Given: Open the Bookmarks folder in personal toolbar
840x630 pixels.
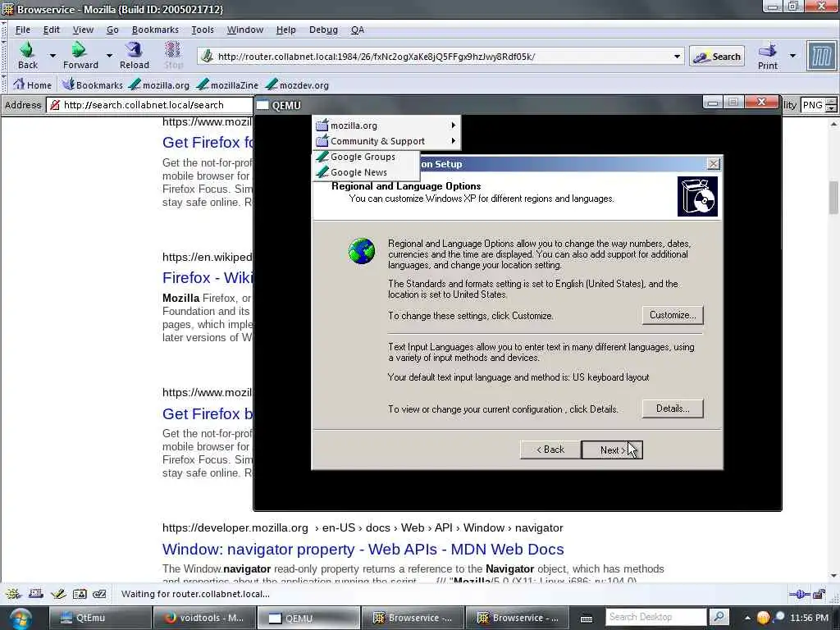Looking at the screenshot, I should pyautogui.click(x=92, y=84).
